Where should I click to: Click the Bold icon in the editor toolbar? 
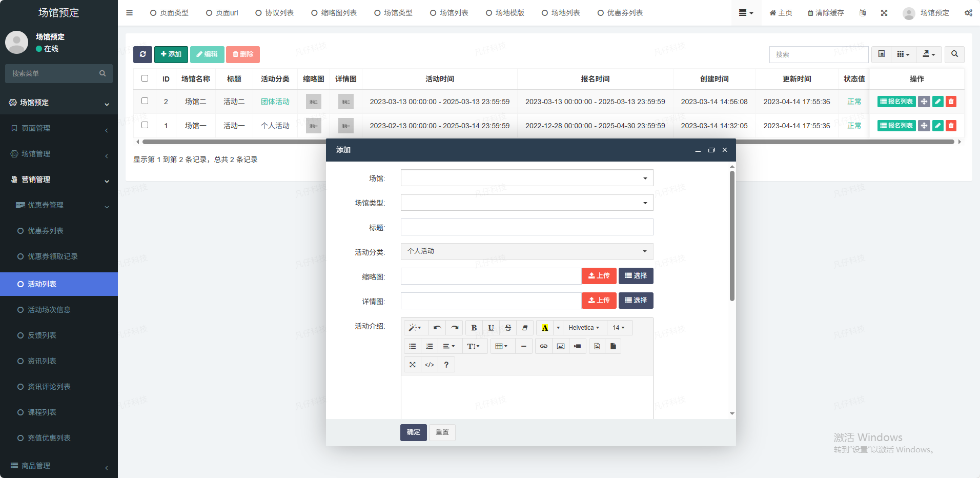click(474, 328)
